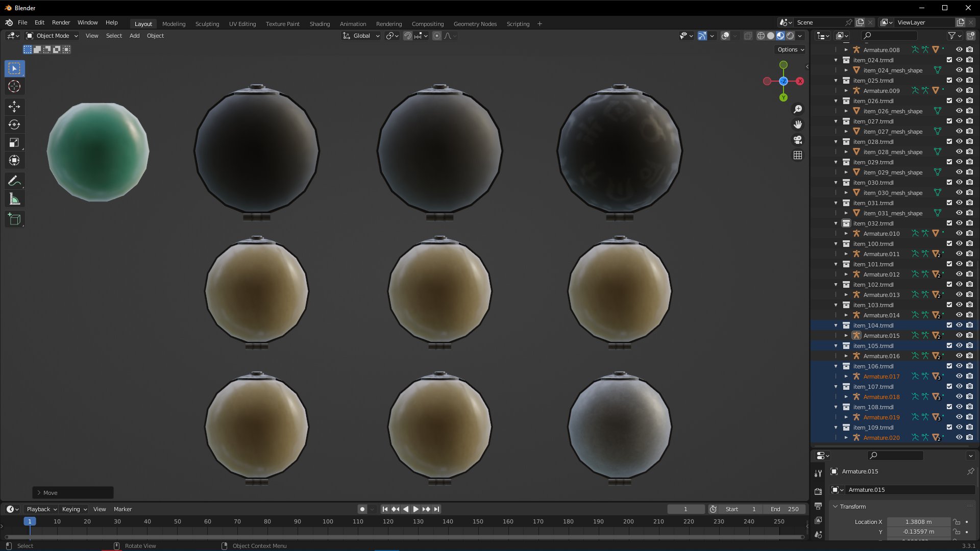Select the Rotate tool
The width and height of the screenshot is (980, 551).
tap(14, 124)
